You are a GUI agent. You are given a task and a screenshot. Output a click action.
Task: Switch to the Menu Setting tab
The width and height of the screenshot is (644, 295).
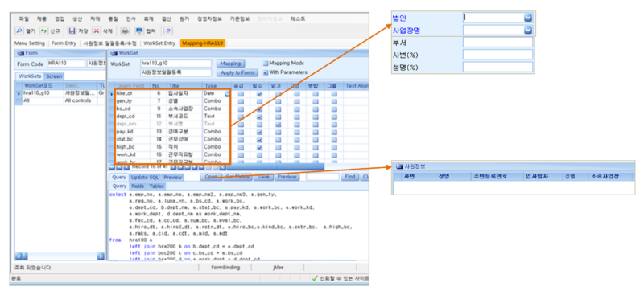pyautogui.click(x=30, y=43)
